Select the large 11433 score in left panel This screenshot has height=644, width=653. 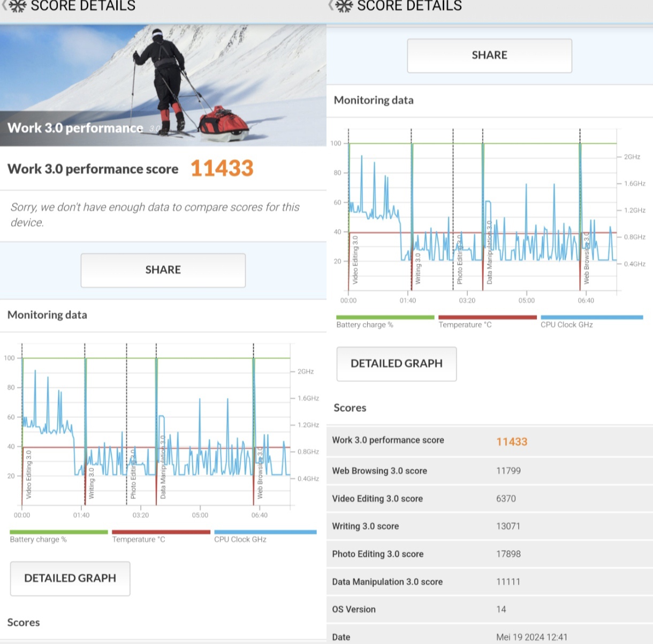[x=222, y=168]
